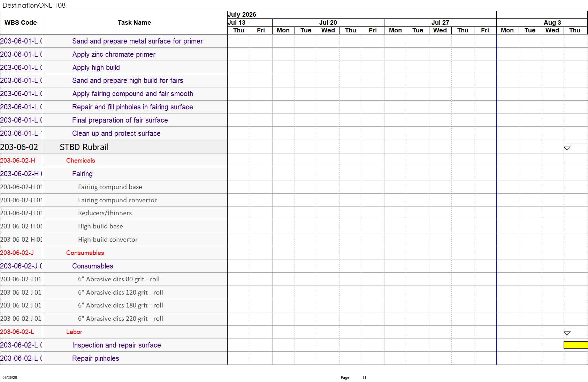The width and height of the screenshot is (588, 382).
Task: Select the Jul 20 week header
Action: (328, 23)
